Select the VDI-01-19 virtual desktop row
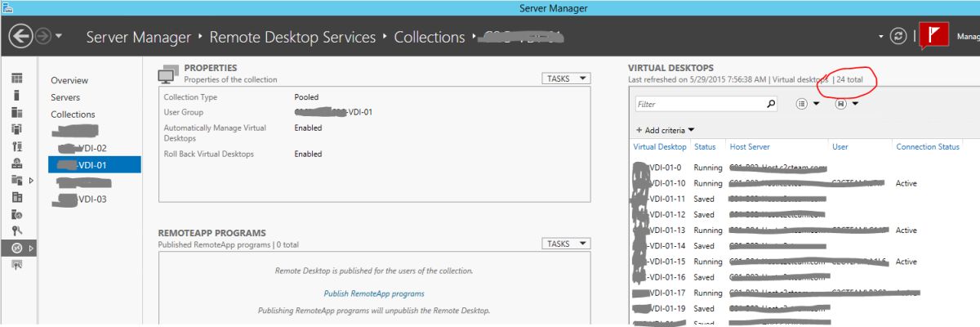This screenshot has height=327, width=980. (804, 309)
